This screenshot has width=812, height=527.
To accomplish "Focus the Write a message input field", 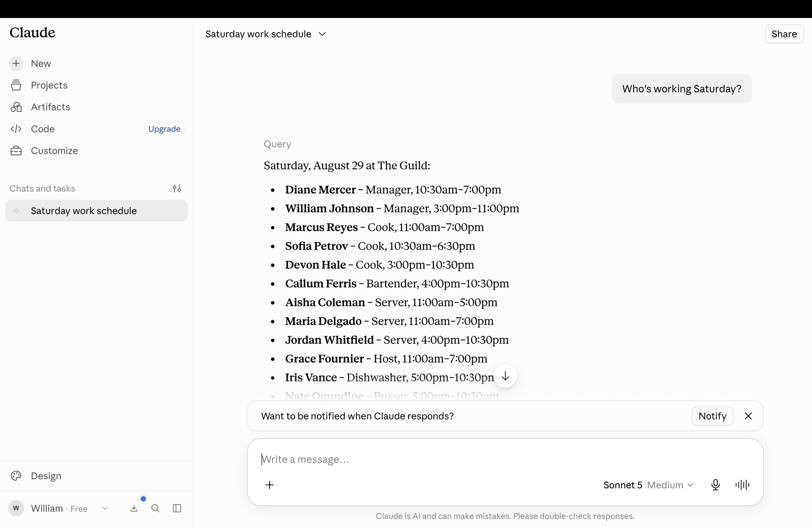I will click(x=505, y=459).
